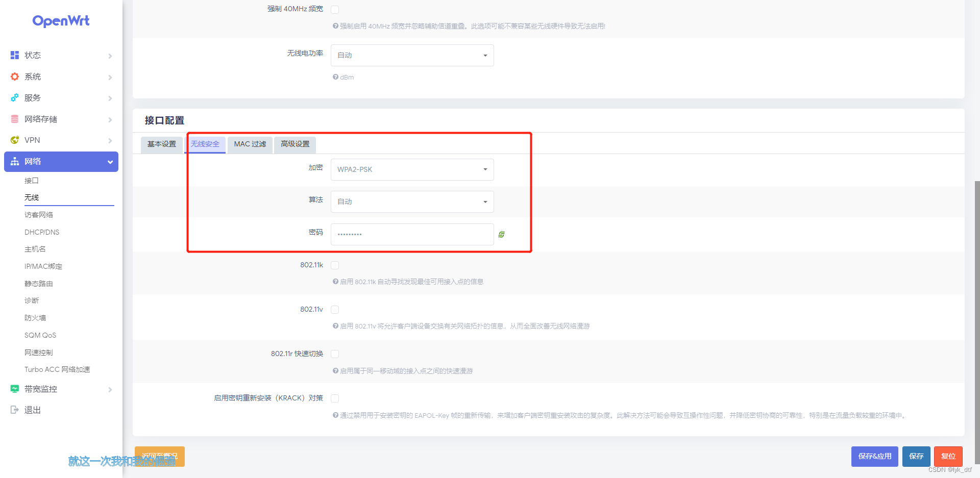Screen dimensions: 980x478
Task: Open the 状态 status sidebar icon
Action: tap(14, 55)
